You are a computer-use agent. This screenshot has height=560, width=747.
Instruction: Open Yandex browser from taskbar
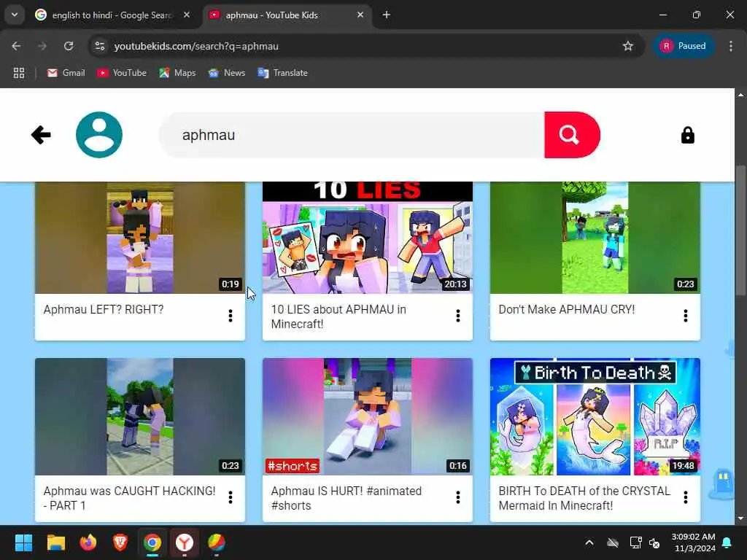(x=185, y=542)
